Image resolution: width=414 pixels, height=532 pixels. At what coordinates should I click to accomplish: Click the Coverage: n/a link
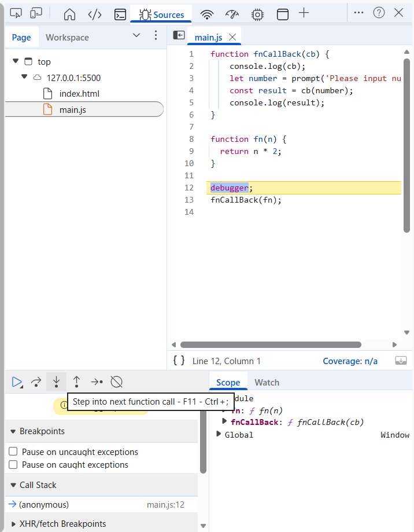click(x=350, y=361)
